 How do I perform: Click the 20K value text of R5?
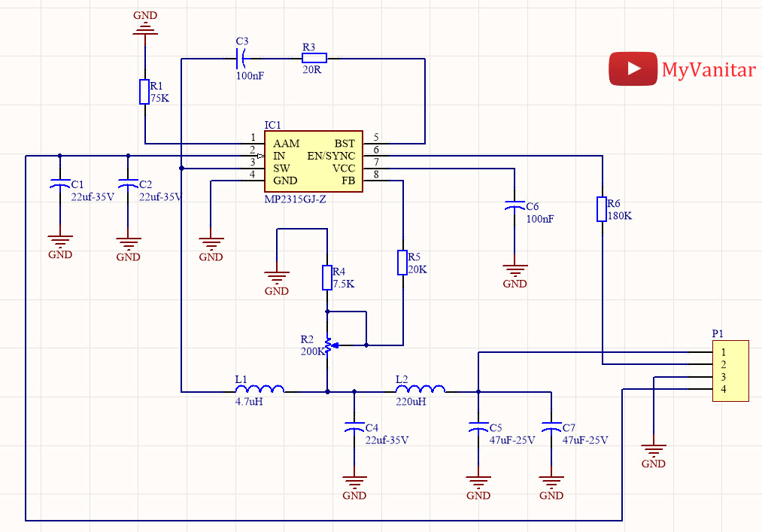click(x=417, y=269)
